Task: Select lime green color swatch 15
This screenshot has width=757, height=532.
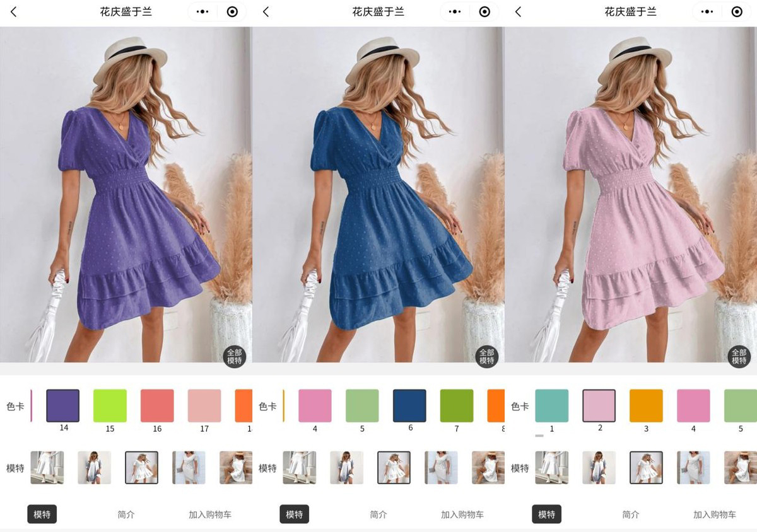Action: [110, 405]
